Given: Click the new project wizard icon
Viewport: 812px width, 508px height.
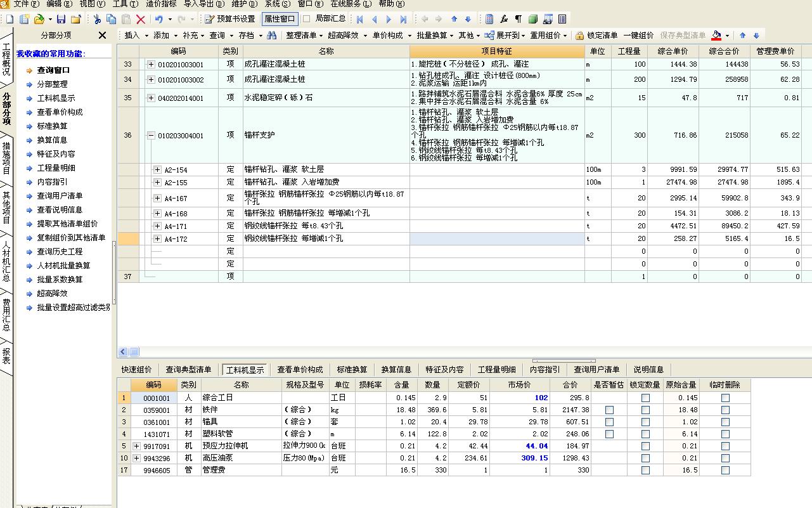Looking at the screenshot, I should click(x=24, y=19).
